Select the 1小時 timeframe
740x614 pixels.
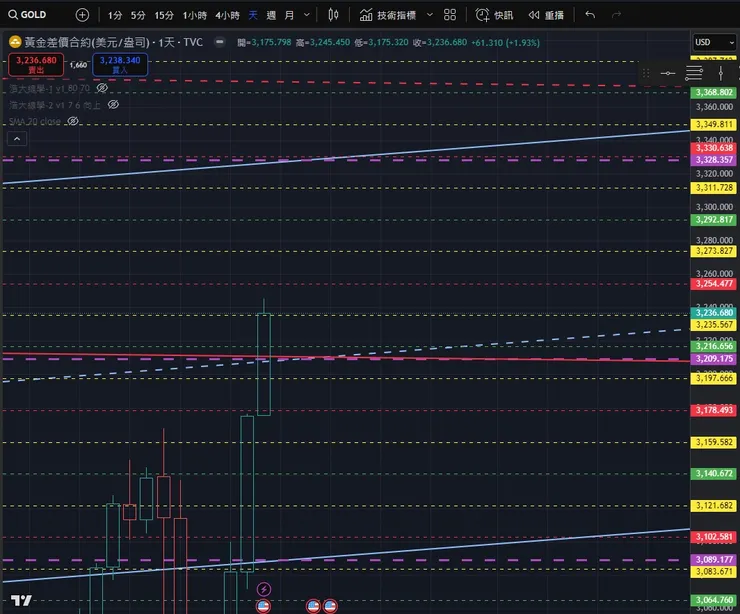pyautogui.click(x=196, y=15)
